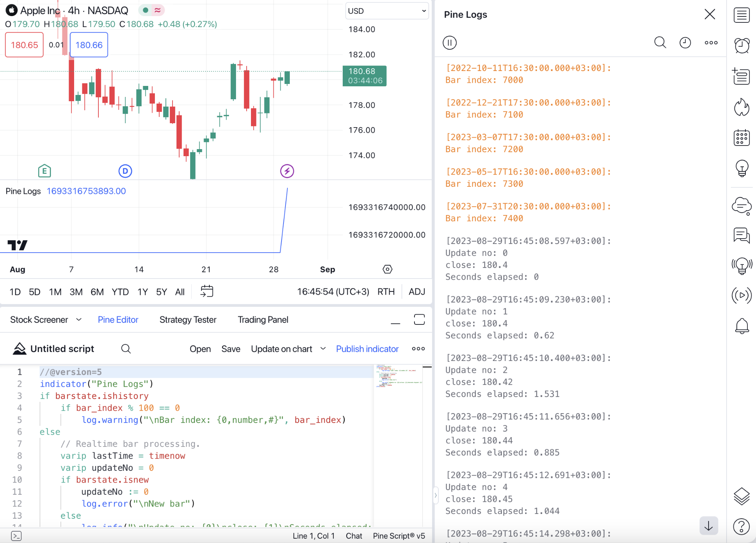Switch to the Strategy Tester tab
The width and height of the screenshot is (756, 543).
click(188, 320)
